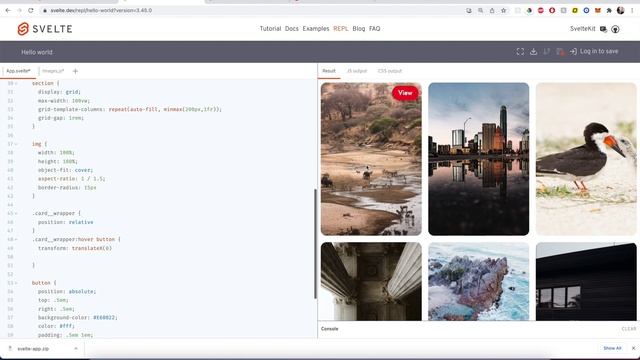Click the grid-template-columns code line
This screenshot has height=360, width=640.
(x=130, y=109)
